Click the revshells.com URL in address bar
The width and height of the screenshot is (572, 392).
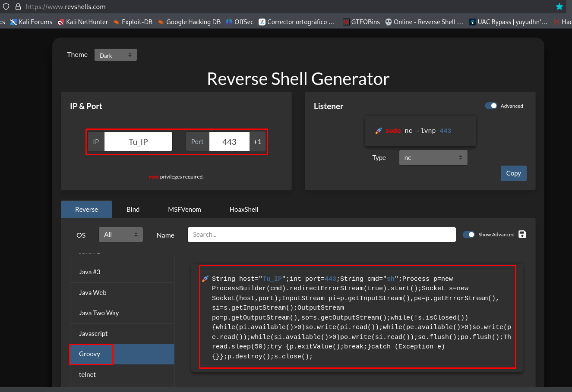(x=66, y=6)
